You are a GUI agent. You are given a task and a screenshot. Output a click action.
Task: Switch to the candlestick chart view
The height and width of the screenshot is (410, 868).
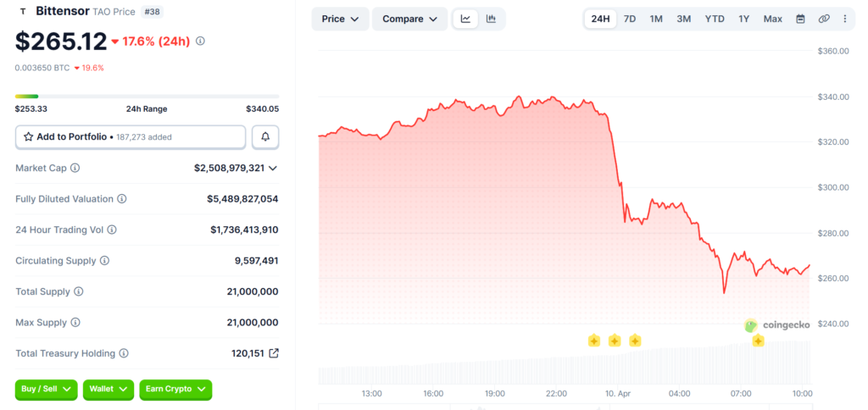click(x=491, y=19)
